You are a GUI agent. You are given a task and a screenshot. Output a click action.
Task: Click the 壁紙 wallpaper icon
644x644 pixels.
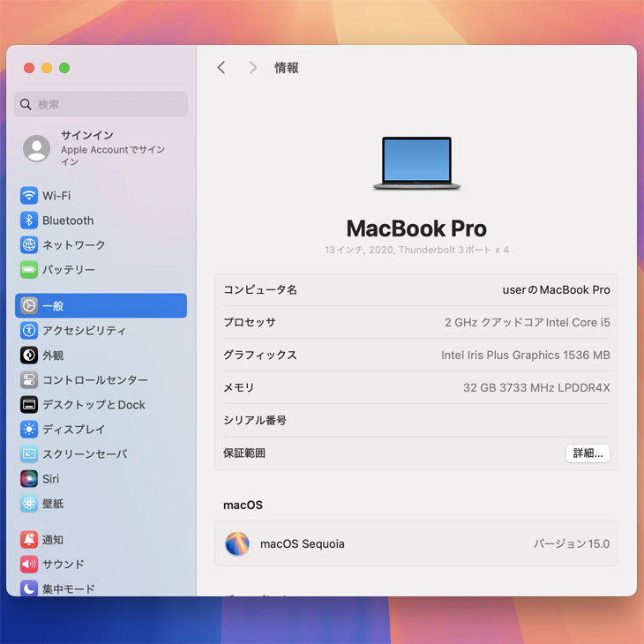[29, 504]
